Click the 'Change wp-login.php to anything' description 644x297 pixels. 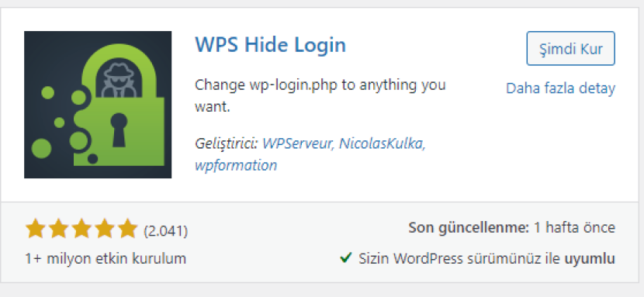tap(320, 96)
